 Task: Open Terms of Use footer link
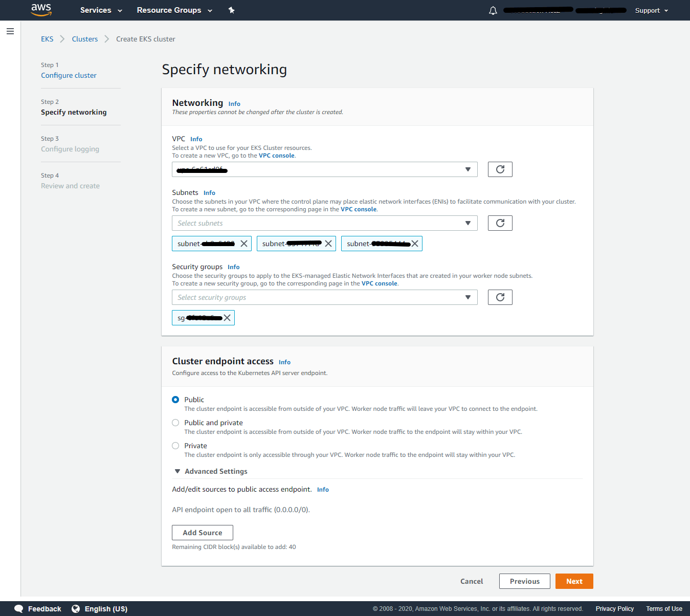664,609
